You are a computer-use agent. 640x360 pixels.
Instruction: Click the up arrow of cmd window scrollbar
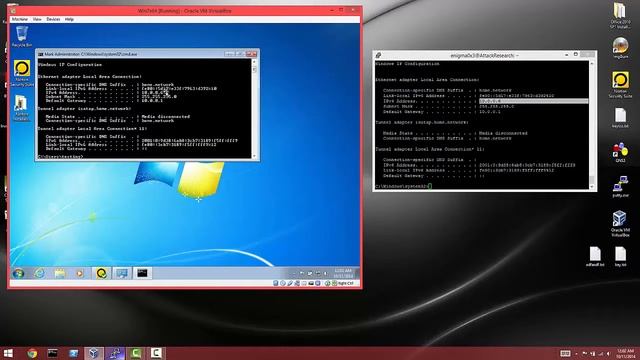[x=254, y=62]
